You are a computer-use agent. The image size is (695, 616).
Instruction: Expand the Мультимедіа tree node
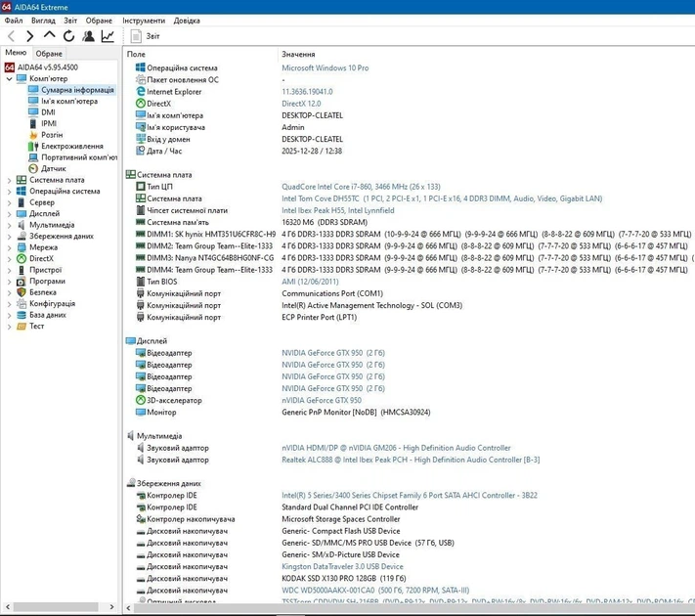[x=10, y=225]
